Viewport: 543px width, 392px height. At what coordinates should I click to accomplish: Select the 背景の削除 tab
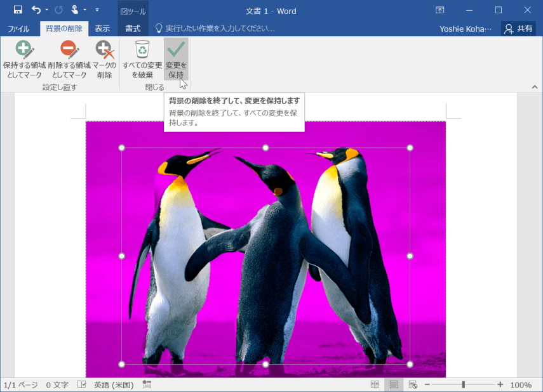coord(64,29)
